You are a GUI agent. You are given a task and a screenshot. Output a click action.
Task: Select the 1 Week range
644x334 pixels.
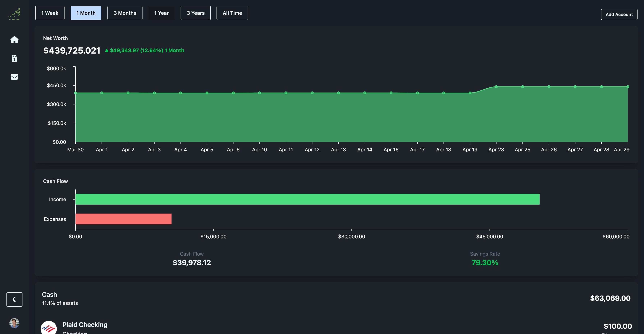click(50, 13)
